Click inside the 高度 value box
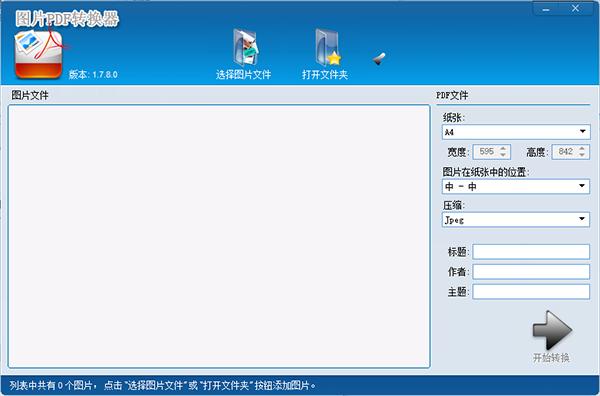This screenshot has height=396, width=600. coord(565,152)
